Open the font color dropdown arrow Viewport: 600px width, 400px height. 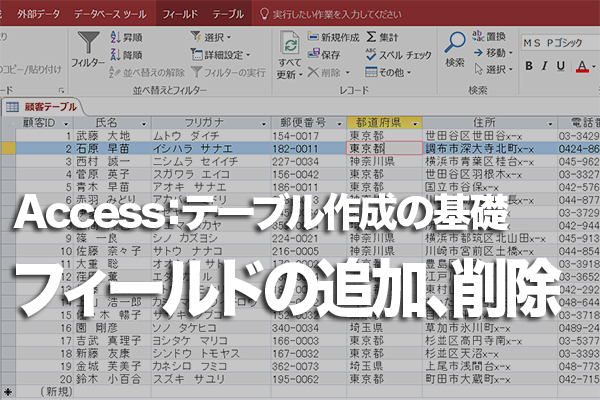[594, 66]
